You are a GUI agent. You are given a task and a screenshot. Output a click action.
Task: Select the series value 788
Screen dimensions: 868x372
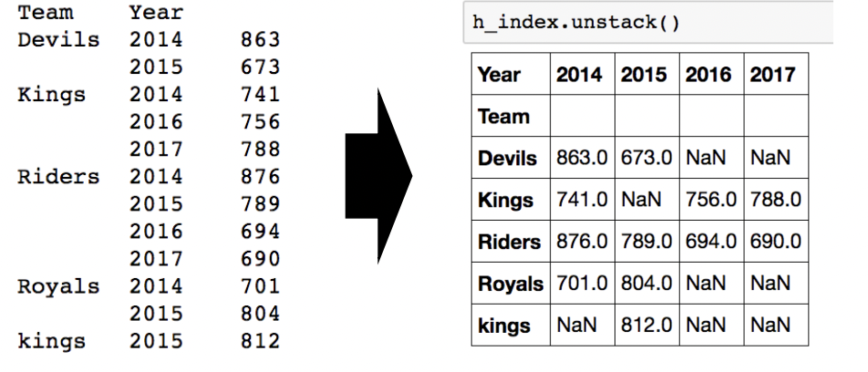[x=261, y=150]
